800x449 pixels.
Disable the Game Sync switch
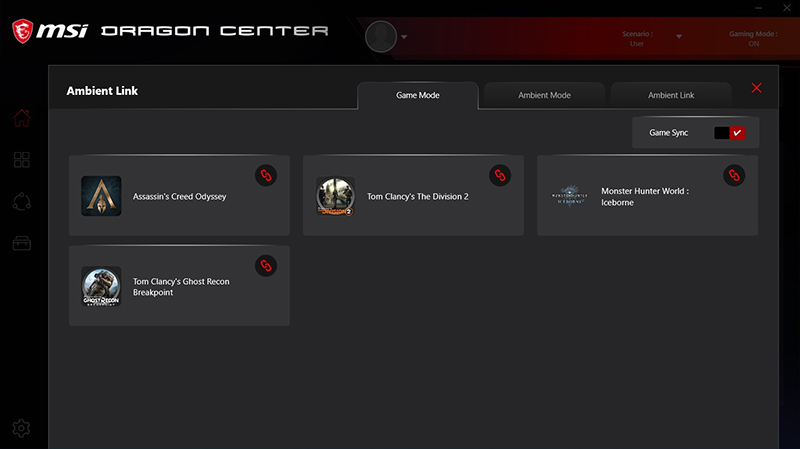click(x=729, y=133)
